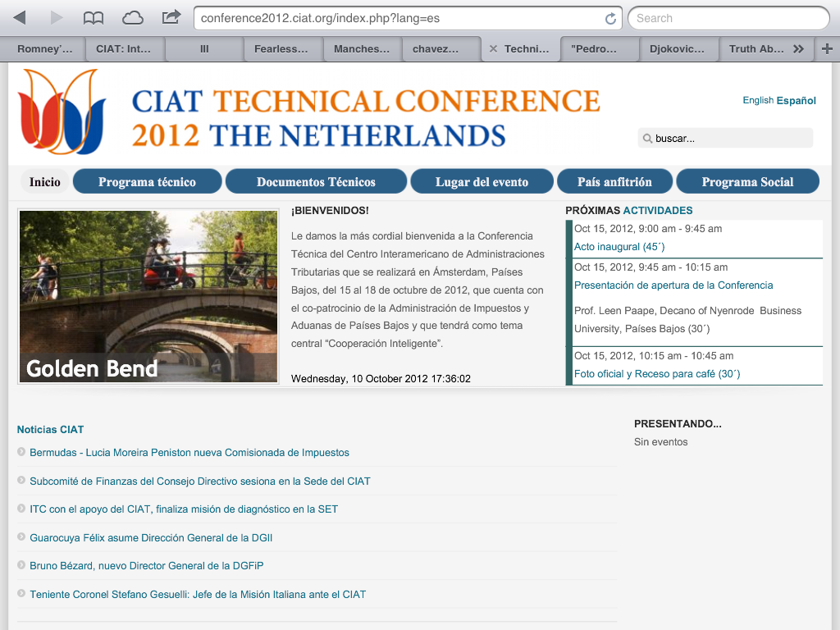Viewport: 840px width, 630px height.
Task: Go back with the browser back arrow
Action: point(20,17)
